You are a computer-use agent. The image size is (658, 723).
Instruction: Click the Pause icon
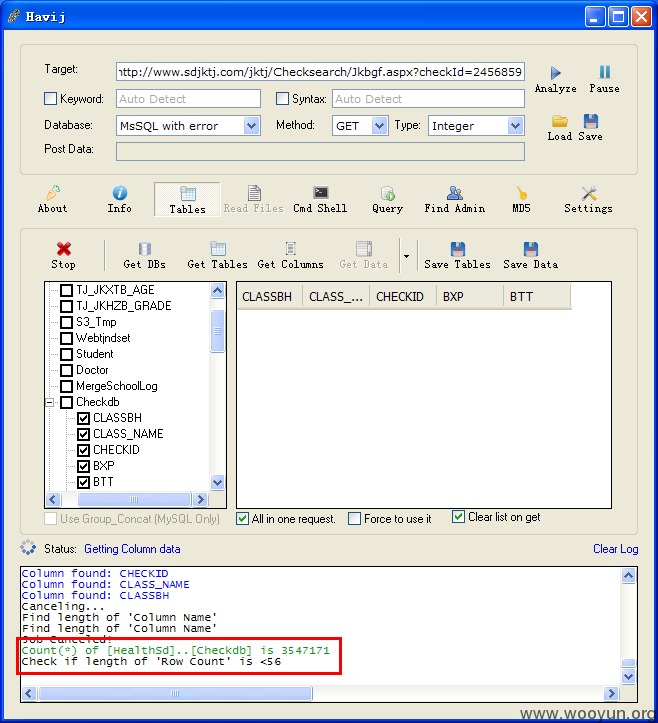(604, 72)
